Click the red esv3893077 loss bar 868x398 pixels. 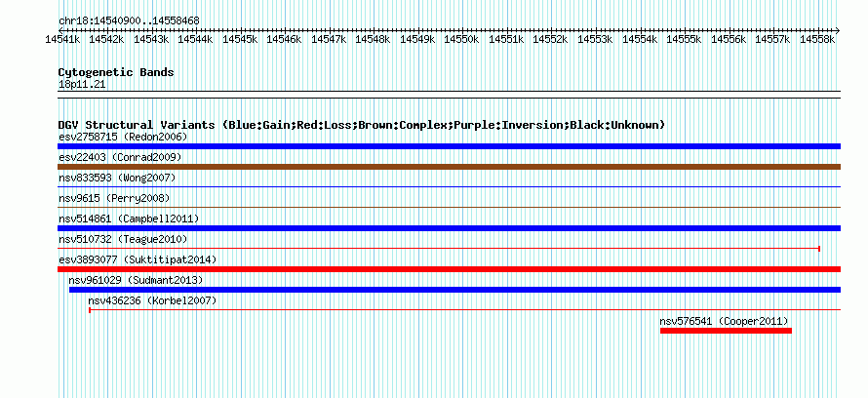coord(449,269)
